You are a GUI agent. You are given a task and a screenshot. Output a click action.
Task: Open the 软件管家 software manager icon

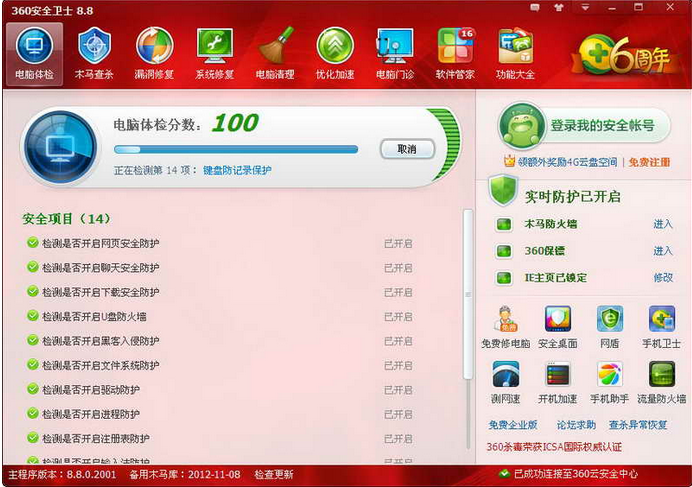click(455, 54)
